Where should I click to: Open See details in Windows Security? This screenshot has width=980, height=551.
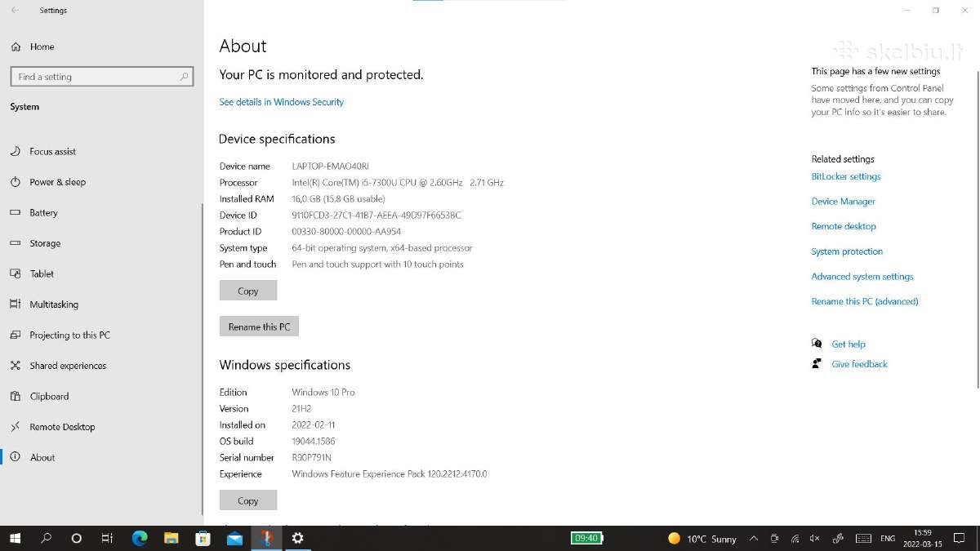[x=281, y=102]
